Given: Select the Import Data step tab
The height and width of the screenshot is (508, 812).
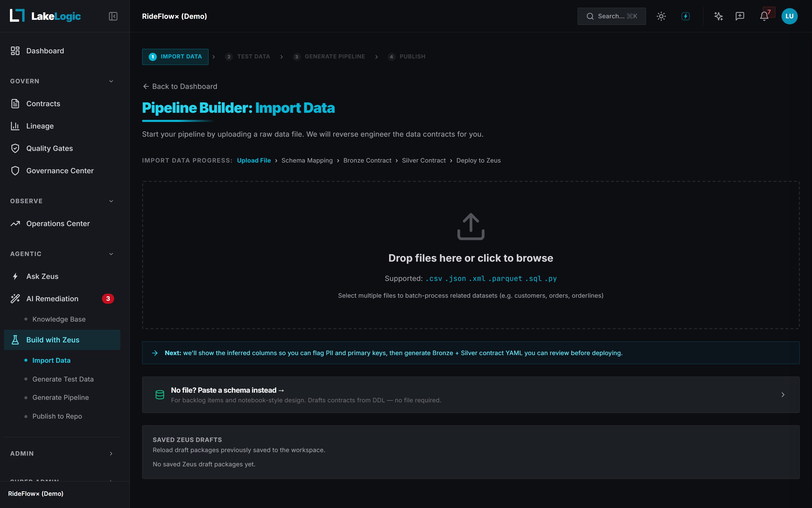Looking at the screenshot, I should tap(175, 56).
